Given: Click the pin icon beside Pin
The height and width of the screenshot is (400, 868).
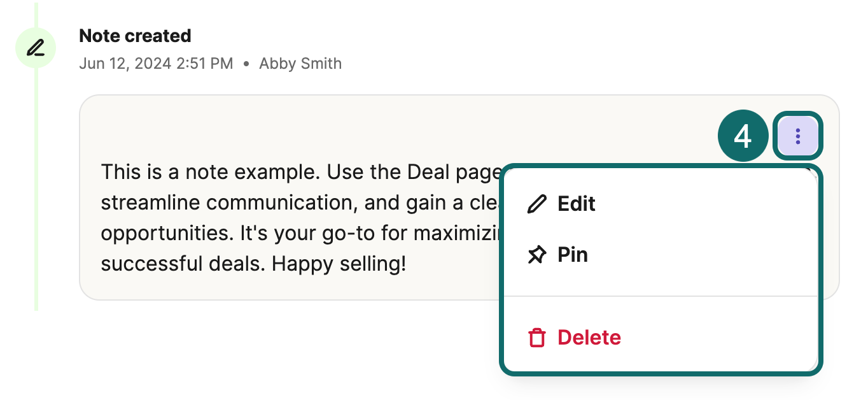Looking at the screenshot, I should [538, 254].
